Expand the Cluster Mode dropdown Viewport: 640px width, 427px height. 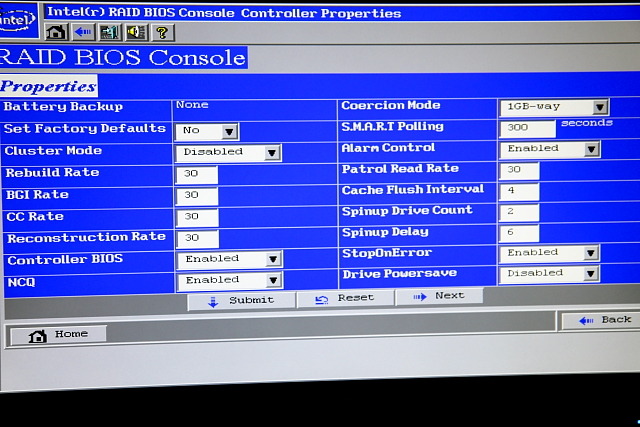[x=228, y=153]
